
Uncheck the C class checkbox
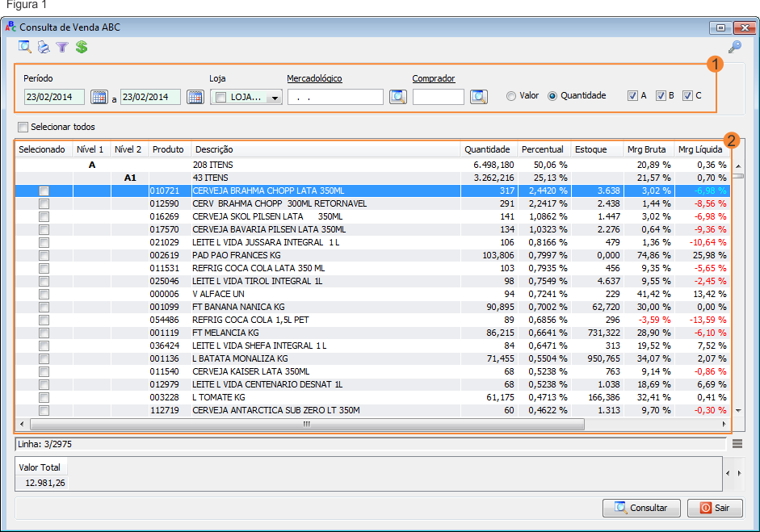687,95
